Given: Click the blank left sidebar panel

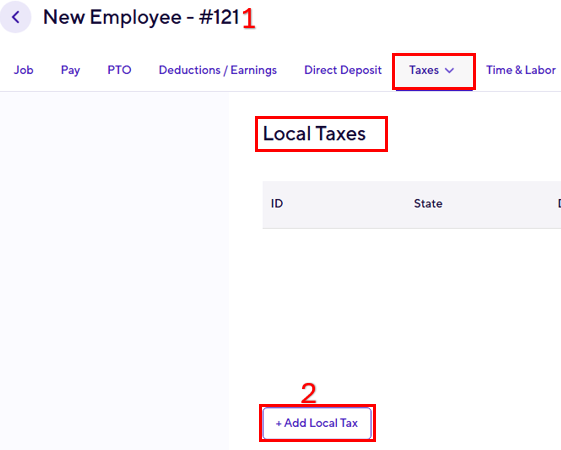Looking at the screenshot, I should point(114,271).
